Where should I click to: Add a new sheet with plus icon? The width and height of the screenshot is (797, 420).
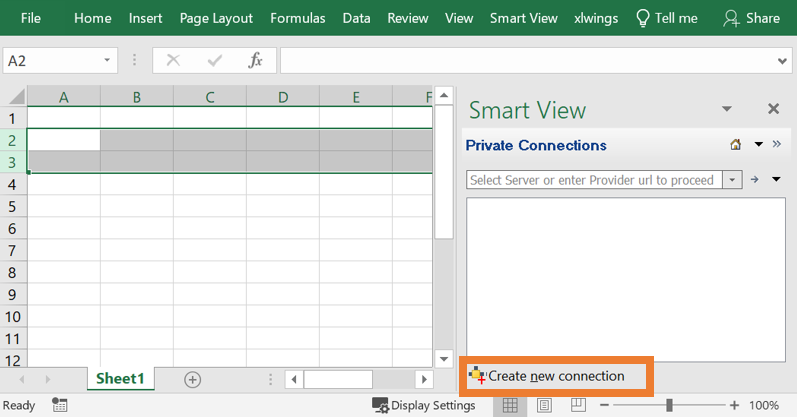point(193,379)
